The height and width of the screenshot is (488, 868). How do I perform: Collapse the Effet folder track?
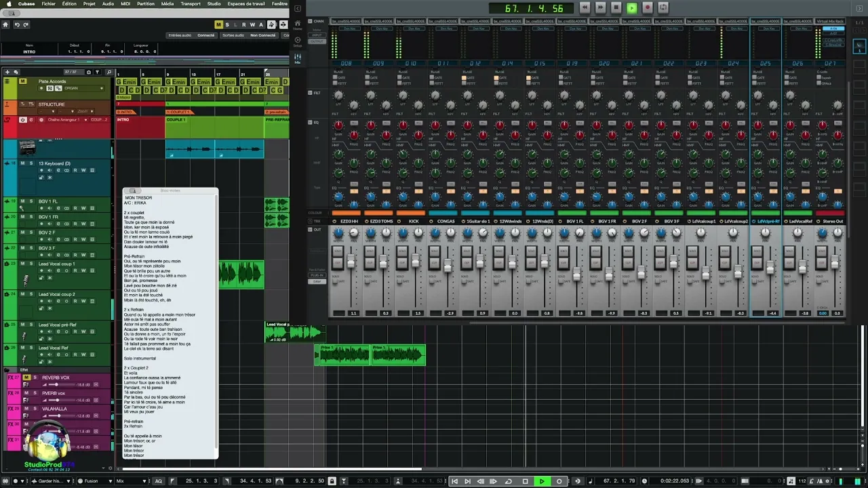[7, 370]
